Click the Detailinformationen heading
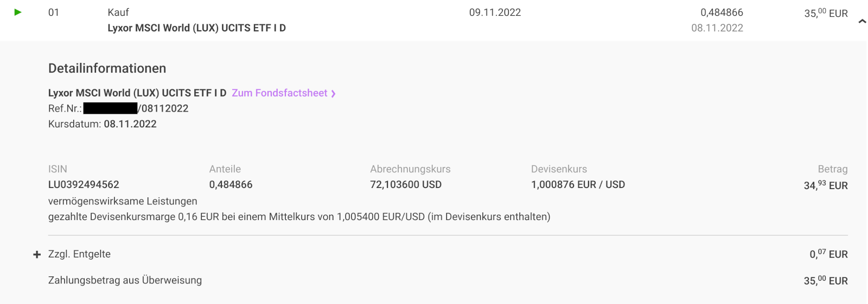Screen dimensions: 868x304 point(107,68)
